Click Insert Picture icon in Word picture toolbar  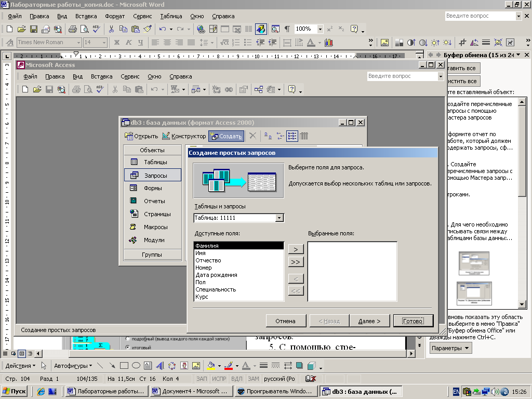point(384,43)
